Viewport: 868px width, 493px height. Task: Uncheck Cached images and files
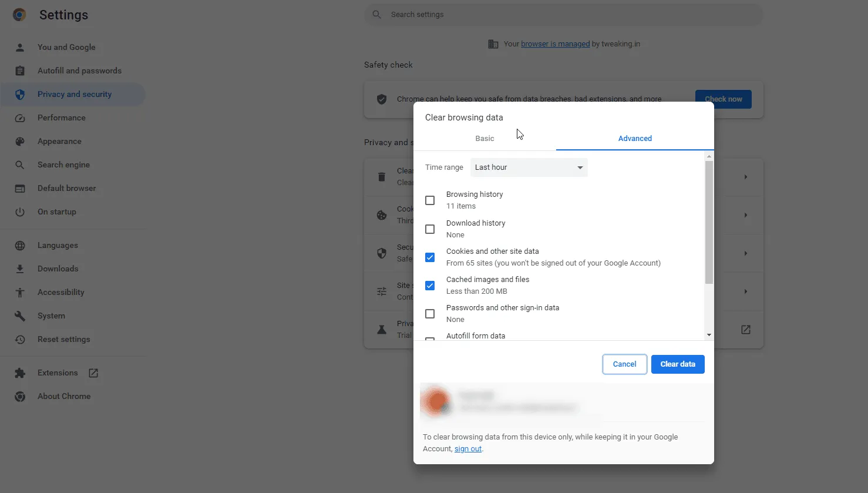click(430, 286)
